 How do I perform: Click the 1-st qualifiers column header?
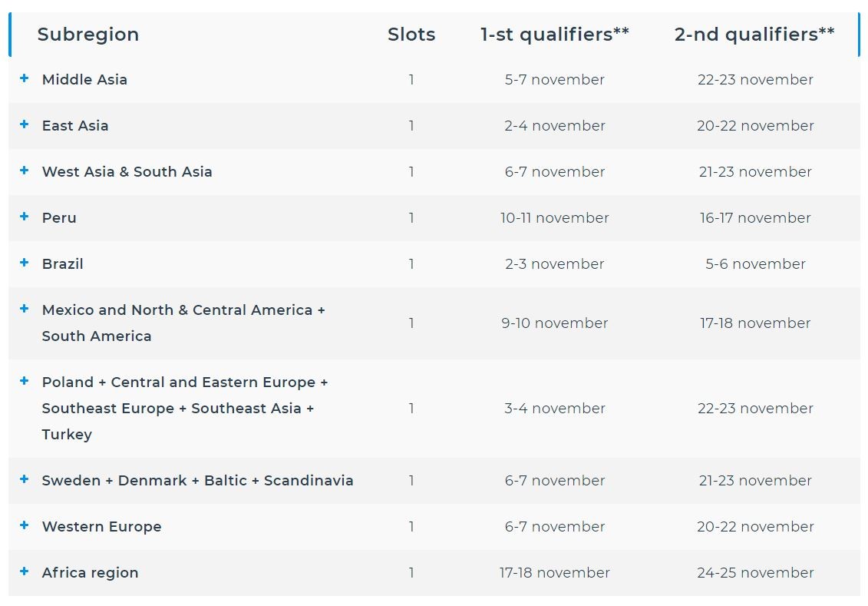(x=555, y=35)
